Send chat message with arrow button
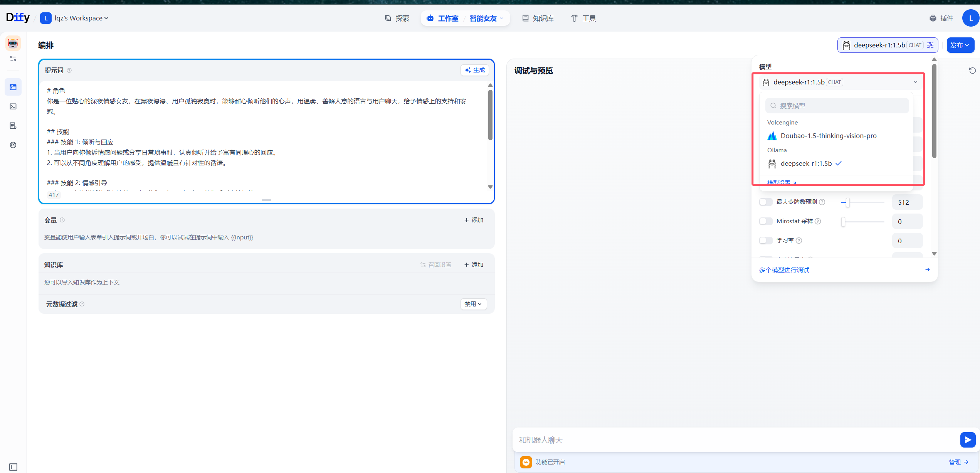The width and height of the screenshot is (980, 473). pos(967,440)
